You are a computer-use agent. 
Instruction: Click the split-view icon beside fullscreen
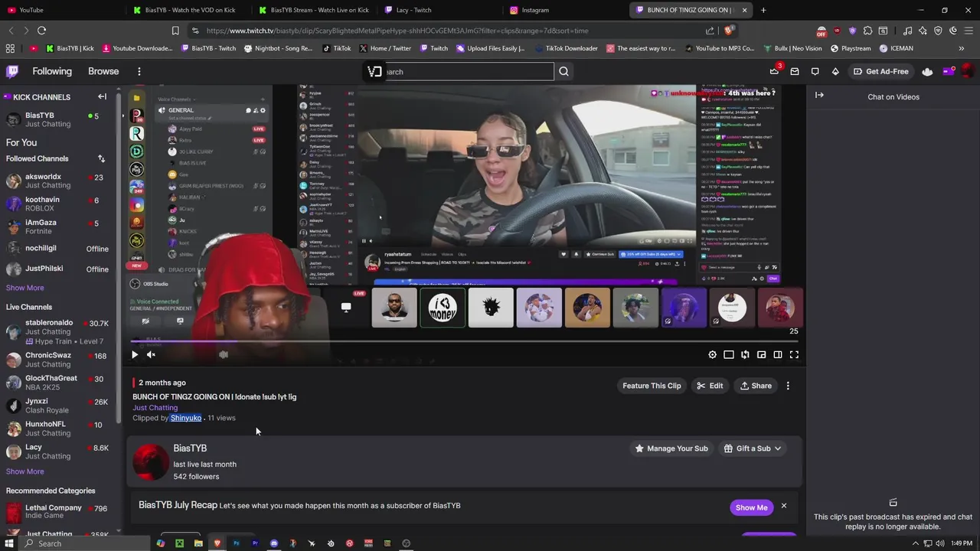point(778,354)
